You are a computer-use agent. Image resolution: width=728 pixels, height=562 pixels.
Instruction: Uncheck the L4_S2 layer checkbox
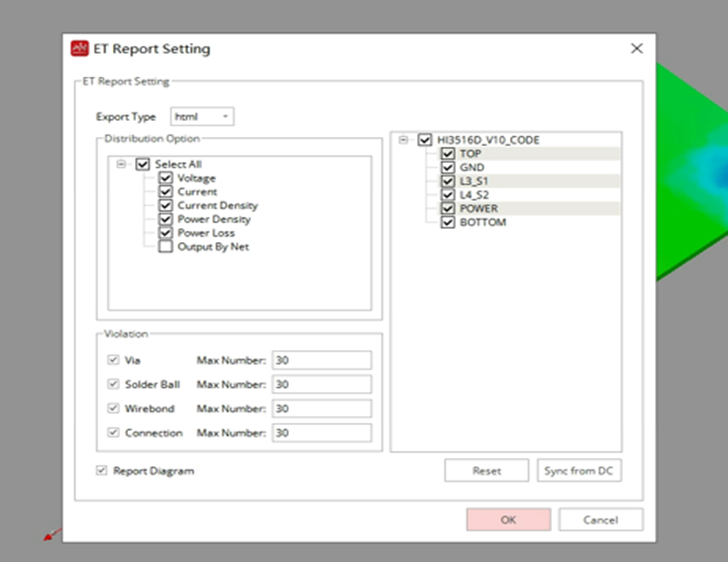pyautogui.click(x=448, y=195)
